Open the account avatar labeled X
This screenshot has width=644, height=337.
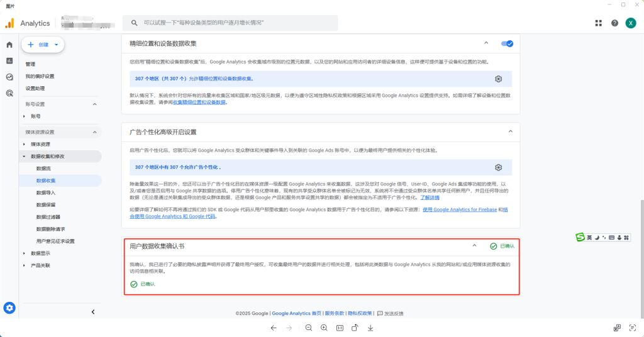click(x=630, y=23)
